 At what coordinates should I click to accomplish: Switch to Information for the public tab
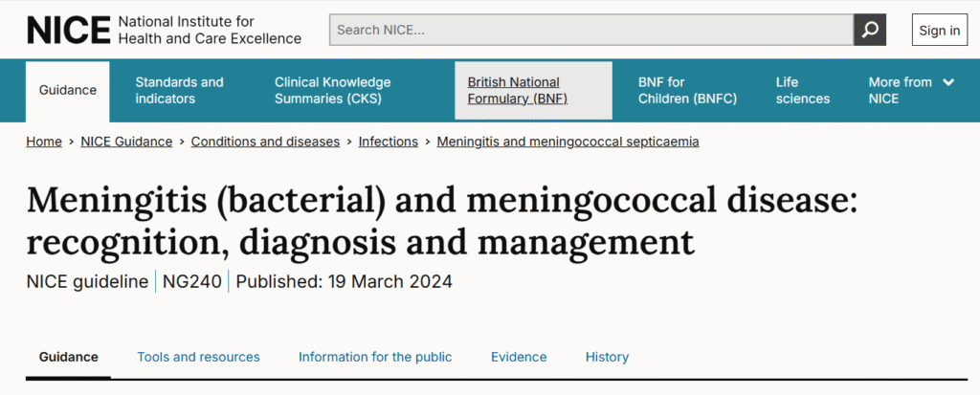click(375, 357)
